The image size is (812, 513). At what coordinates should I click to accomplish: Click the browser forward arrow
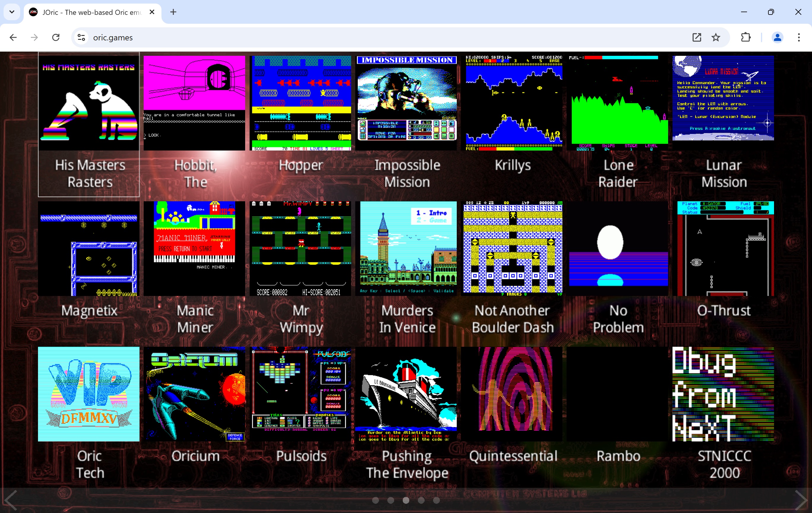pos(34,37)
